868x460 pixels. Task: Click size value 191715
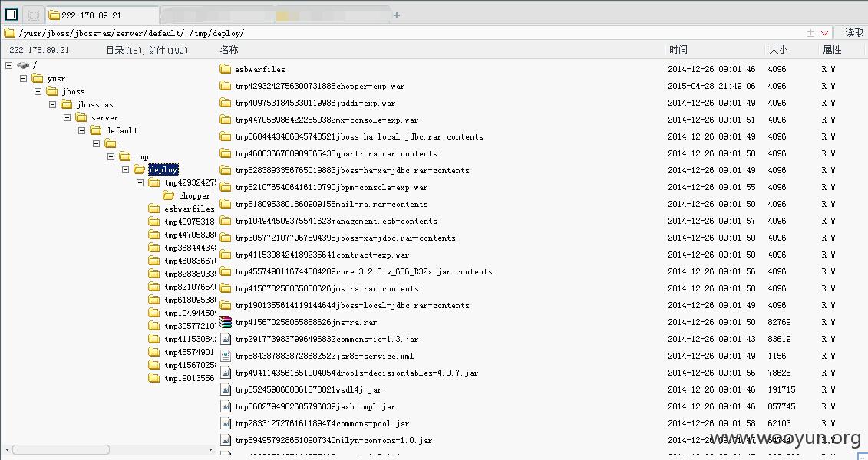[x=781, y=389]
